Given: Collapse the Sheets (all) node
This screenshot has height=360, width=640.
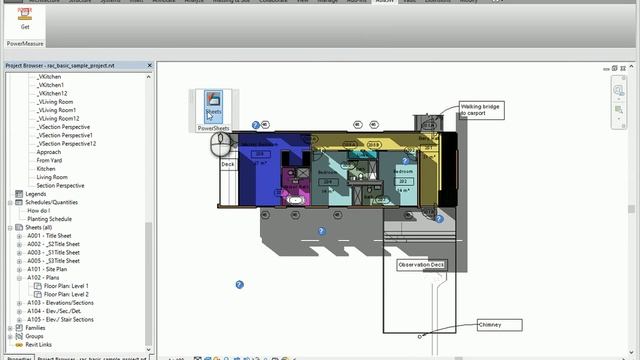Looking at the screenshot, I should click(x=10, y=227).
